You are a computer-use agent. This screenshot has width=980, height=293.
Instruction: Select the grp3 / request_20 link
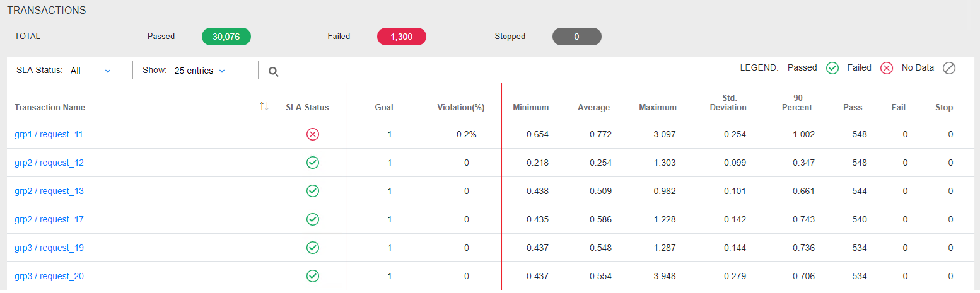tap(49, 276)
